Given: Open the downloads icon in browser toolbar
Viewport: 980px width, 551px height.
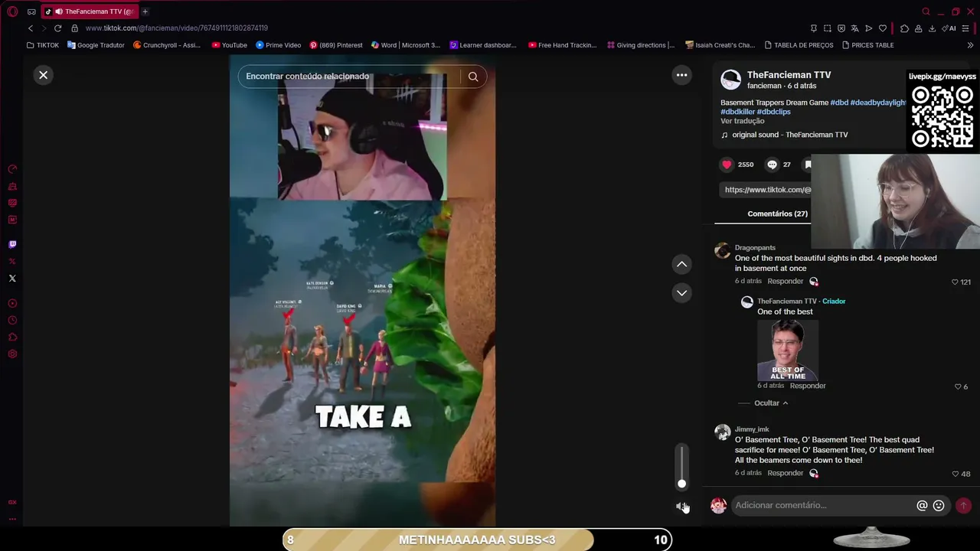Looking at the screenshot, I should (x=932, y=28).
